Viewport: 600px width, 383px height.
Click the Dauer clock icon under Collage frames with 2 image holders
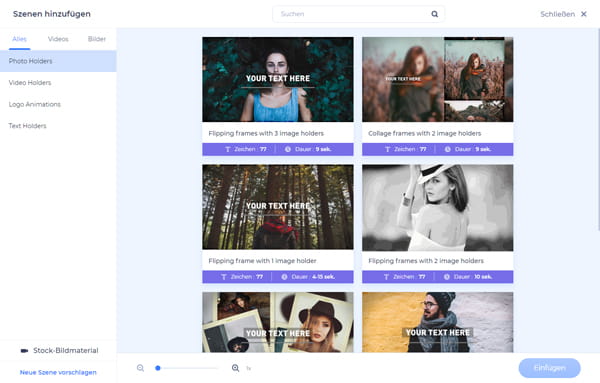click(x=447, y=149)
